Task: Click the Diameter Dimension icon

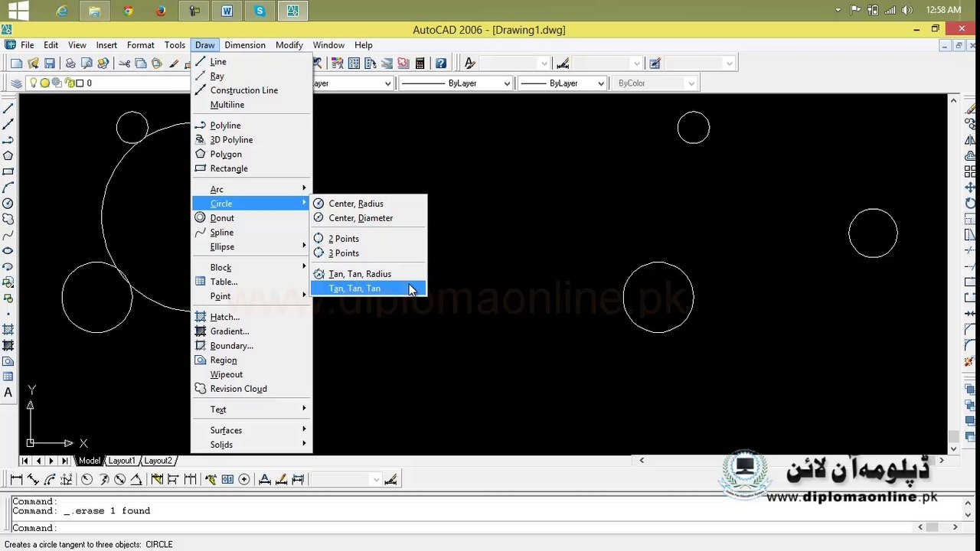Action: [x=119, y=480]
